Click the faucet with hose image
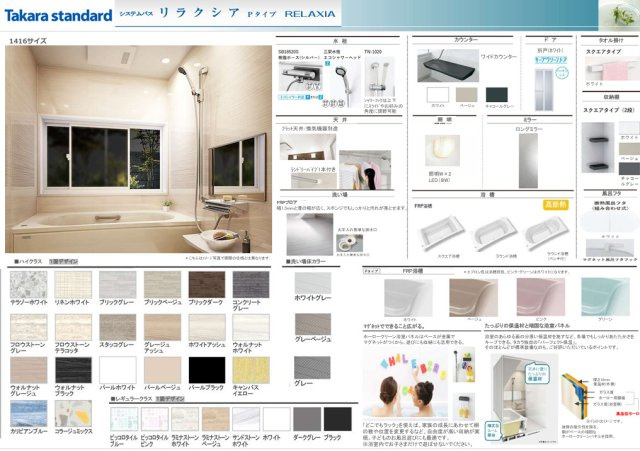Image resolution: width=640 pixels, height=451 pixels. click(x=300, y=77)
